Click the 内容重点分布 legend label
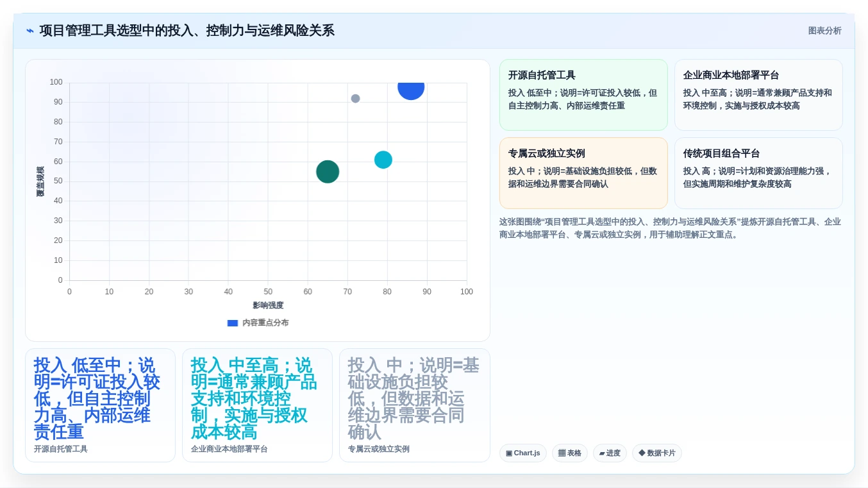 265,323
